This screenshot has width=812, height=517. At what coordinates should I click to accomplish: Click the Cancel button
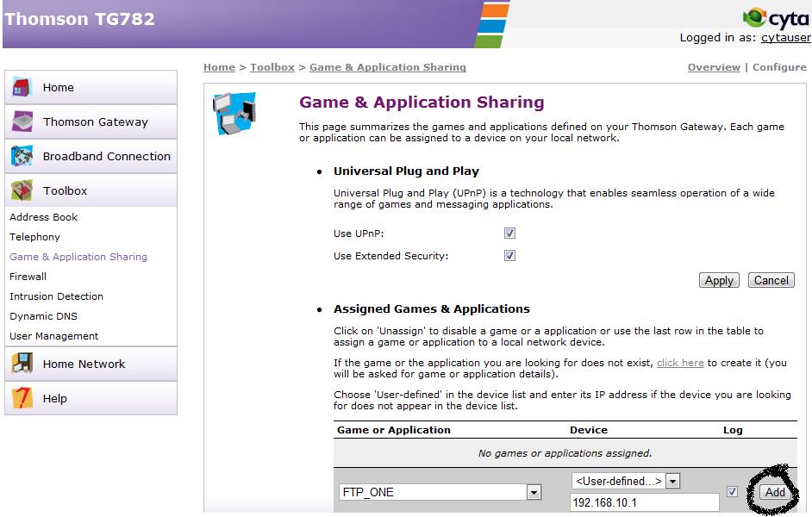(771, 280)
